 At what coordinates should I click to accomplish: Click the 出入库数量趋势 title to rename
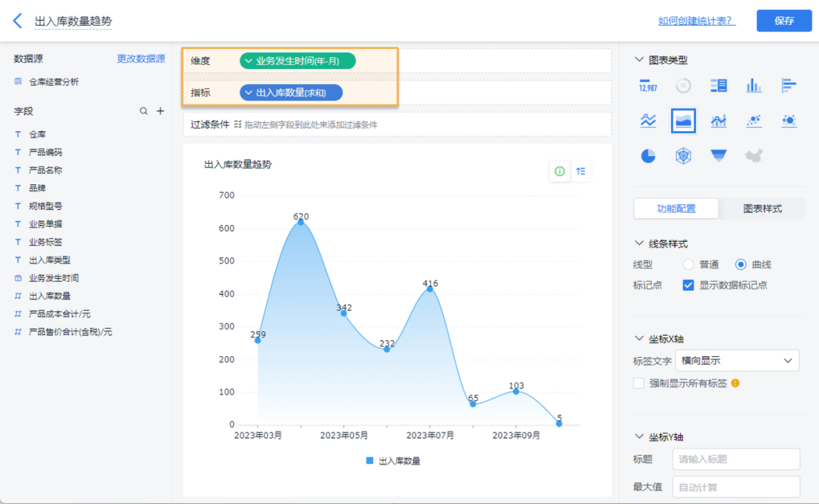point(73,21)
